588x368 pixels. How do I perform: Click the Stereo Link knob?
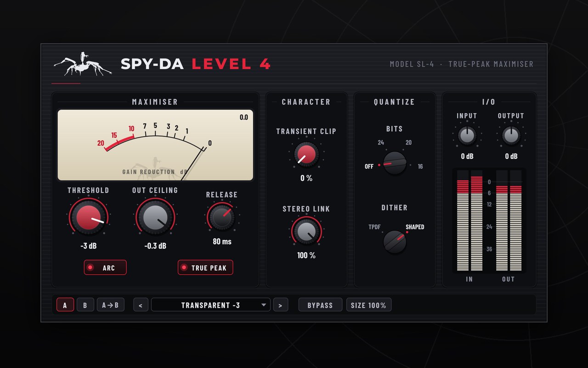pyautogui.click(x=306, y=231)
